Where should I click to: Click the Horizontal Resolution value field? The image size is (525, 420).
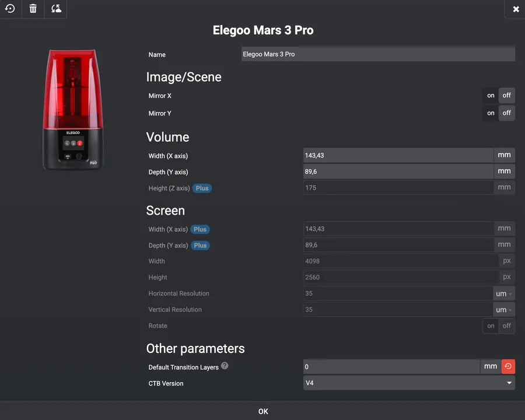pos(398,293)
